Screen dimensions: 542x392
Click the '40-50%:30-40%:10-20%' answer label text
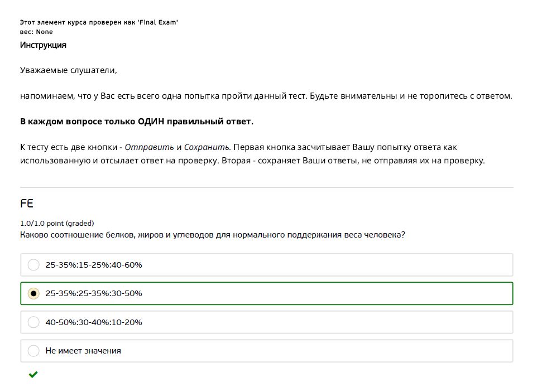click(94, 322)
